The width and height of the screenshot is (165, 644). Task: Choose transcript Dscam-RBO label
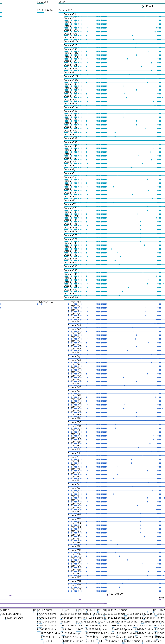pos(71,266)
